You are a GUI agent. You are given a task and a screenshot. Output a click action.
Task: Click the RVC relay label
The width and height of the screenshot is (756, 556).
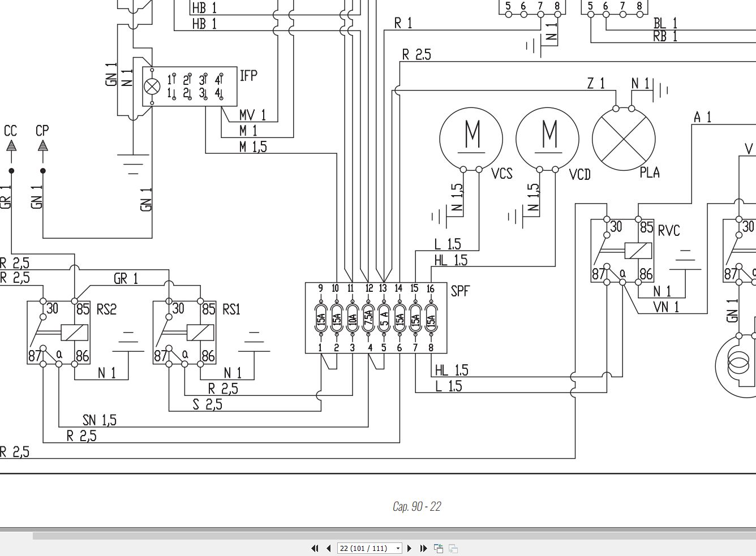668,230
